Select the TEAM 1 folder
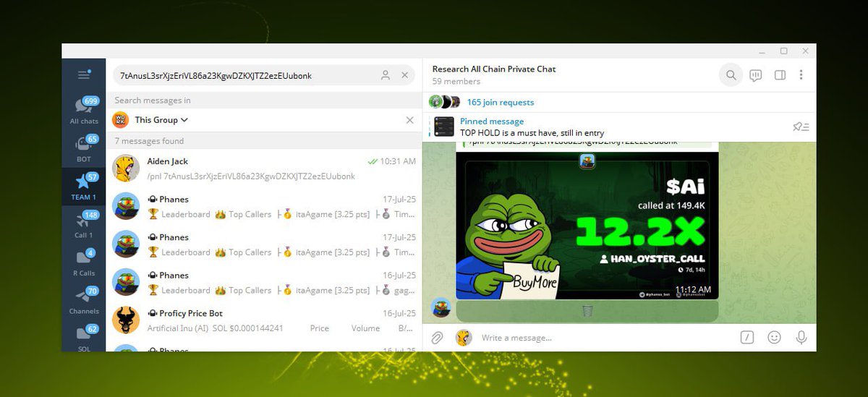Image resolution: width=868 pixels, height=397 pixels. coord(84,187)
